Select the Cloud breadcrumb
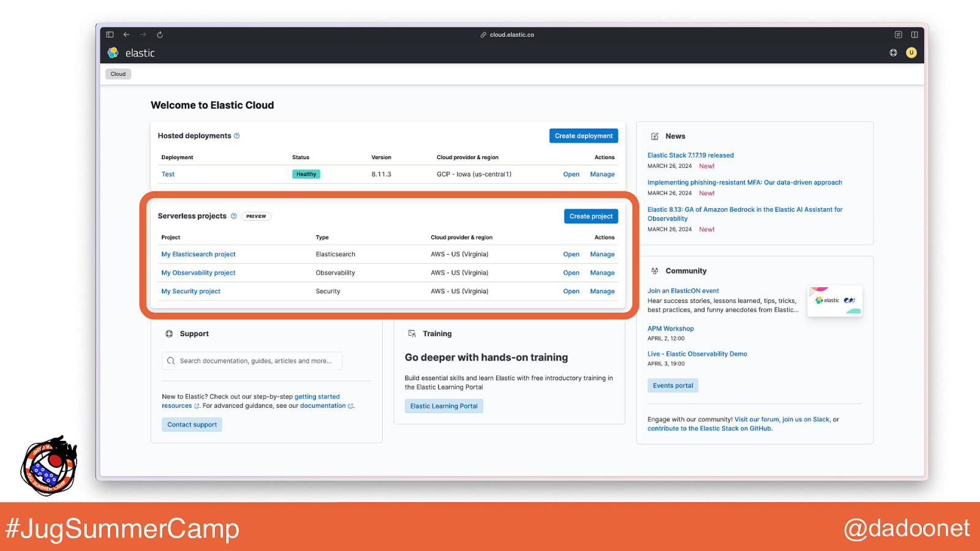 [118, 74]
